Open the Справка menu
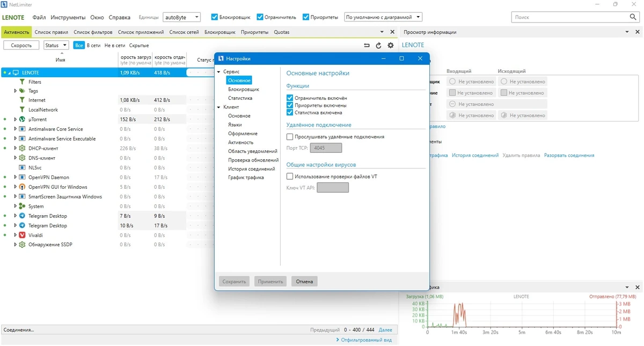This screenshot has height=346, width=644. tap(120, 17)
